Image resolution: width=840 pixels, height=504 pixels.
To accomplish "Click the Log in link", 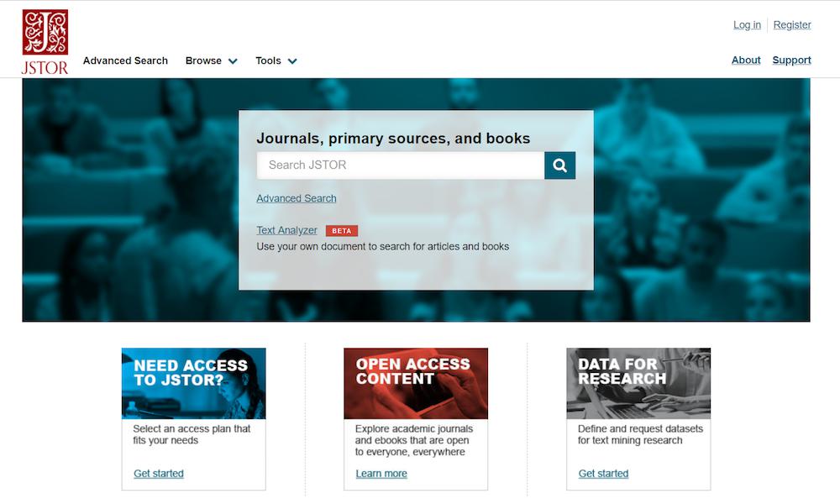I will (x=746, y=24).
